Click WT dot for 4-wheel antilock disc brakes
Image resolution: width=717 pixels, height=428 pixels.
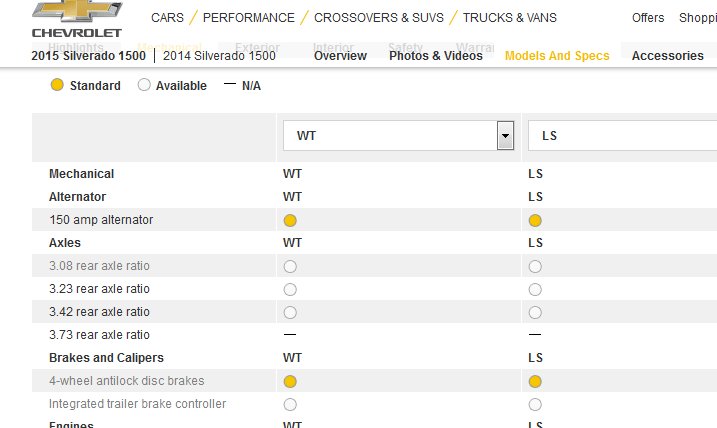(x=290, y=381)
